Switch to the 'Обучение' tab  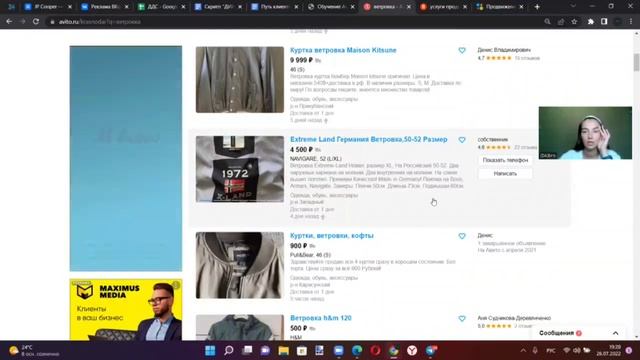click(x=331, y=7)
